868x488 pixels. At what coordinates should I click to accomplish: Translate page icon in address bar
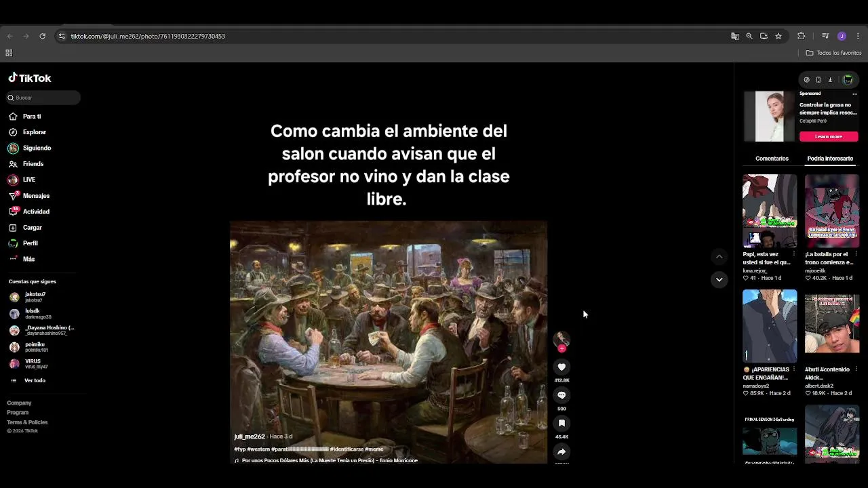click(734, 36)
